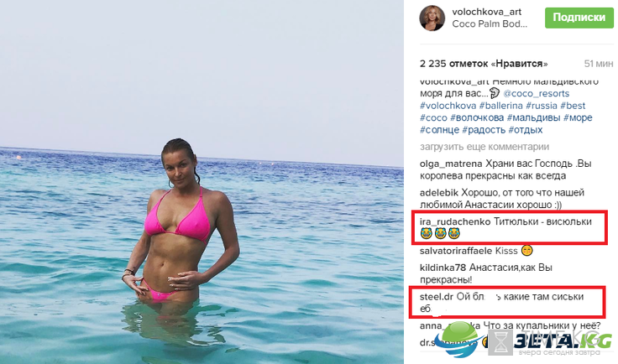The height and width of the screenshot is (364, 618).
Task: Open commenter steel.dr's profile
Action: [x=437, y=297]
